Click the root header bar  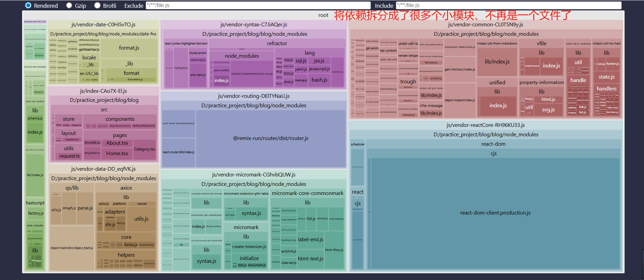[x=323, y=15]
